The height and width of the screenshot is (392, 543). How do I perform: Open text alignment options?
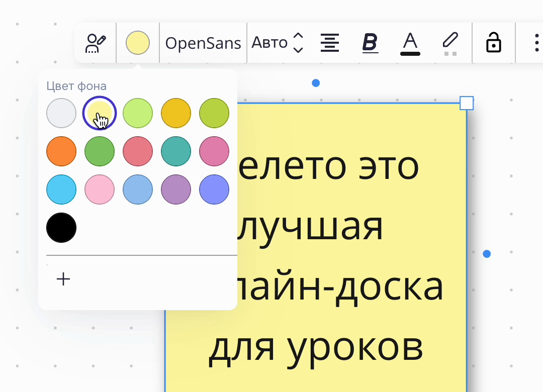coord(330,43)
